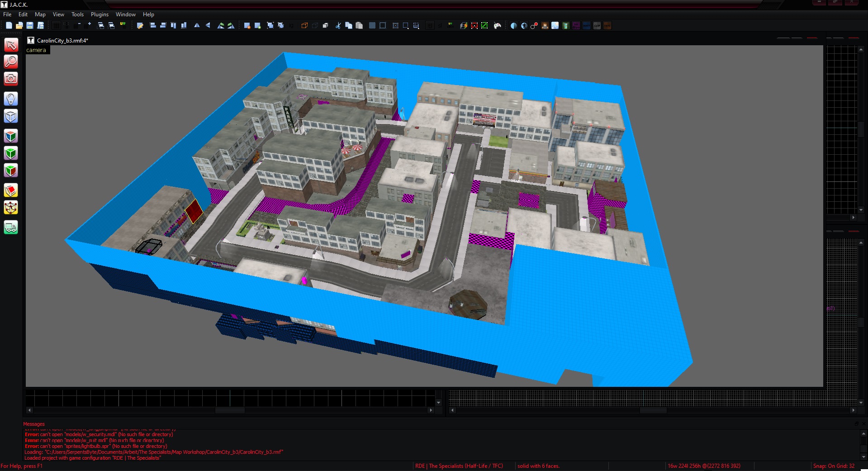
Task: Select the Block creation tool
Action: [11, 116]
